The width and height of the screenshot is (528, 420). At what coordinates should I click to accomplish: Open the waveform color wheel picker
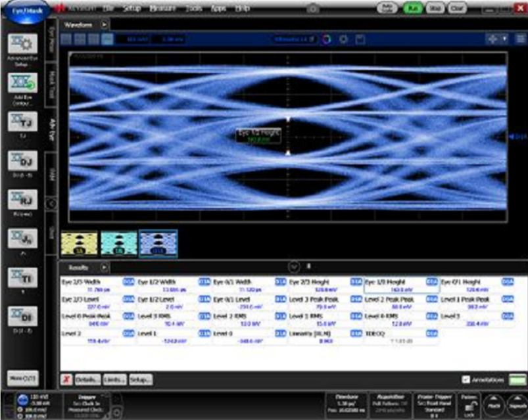point(326,39)
